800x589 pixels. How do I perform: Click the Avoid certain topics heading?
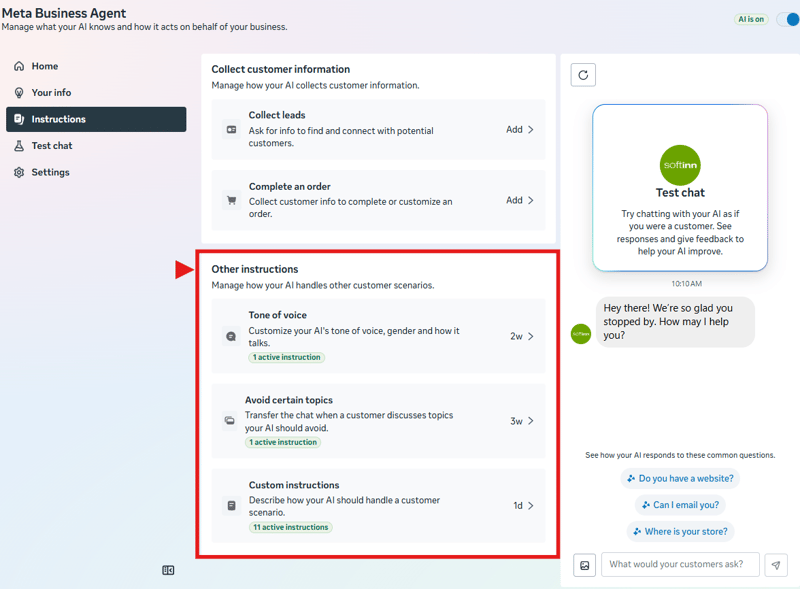(x=289, y=400)
